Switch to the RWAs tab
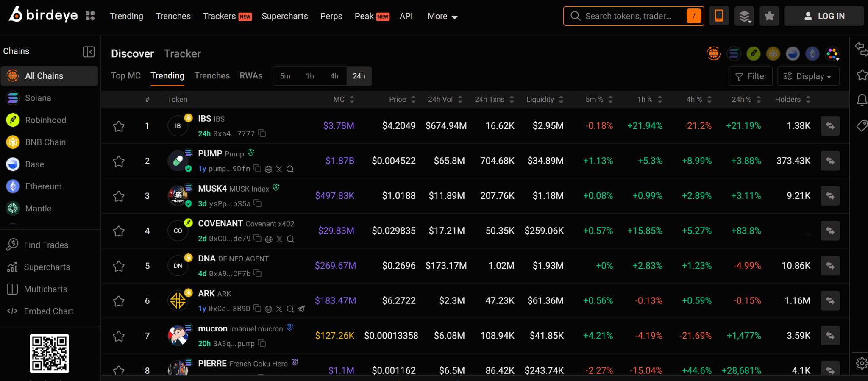This screenshot has height=381, width=868. [x=251, y=75]
